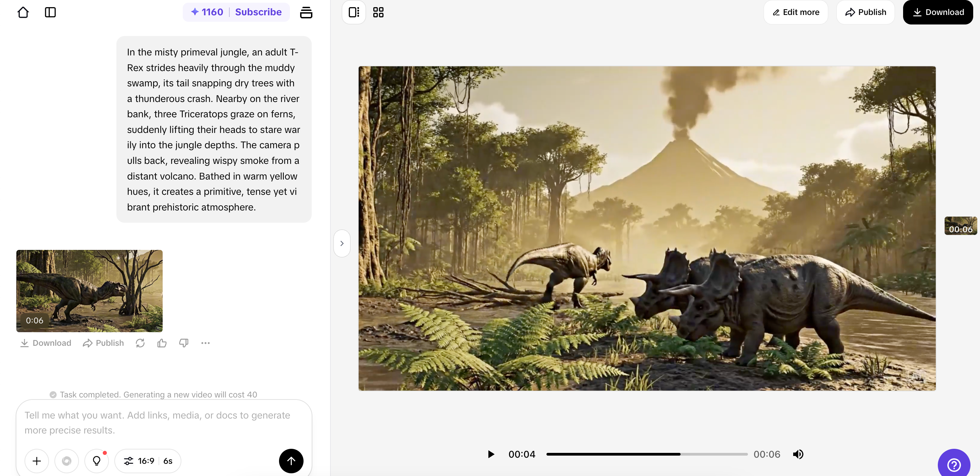Viewport: 980px width, 476px height.
Task: Open the stacked history icon
Action: [x=306, y=12]
